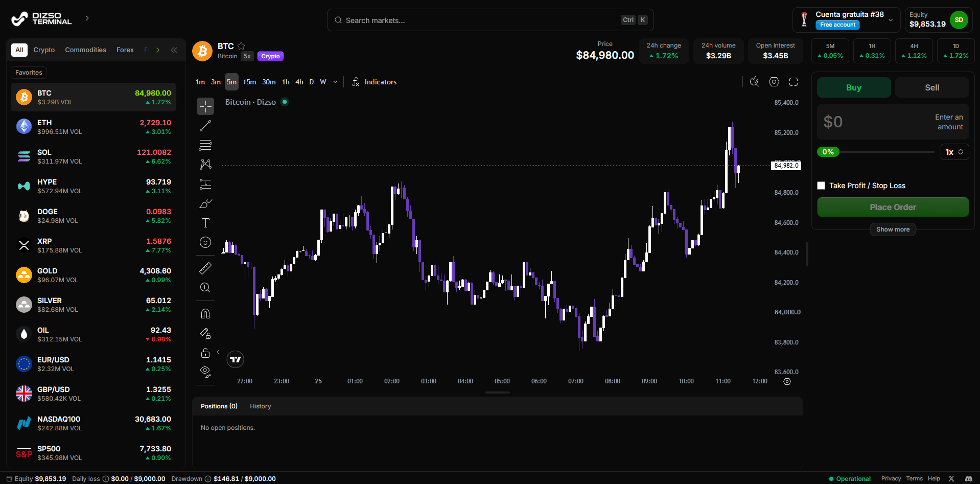The height and width of the screenshot is (484, 980).
Task: Open the chart alert clock icon
Action: coord(755,82)
